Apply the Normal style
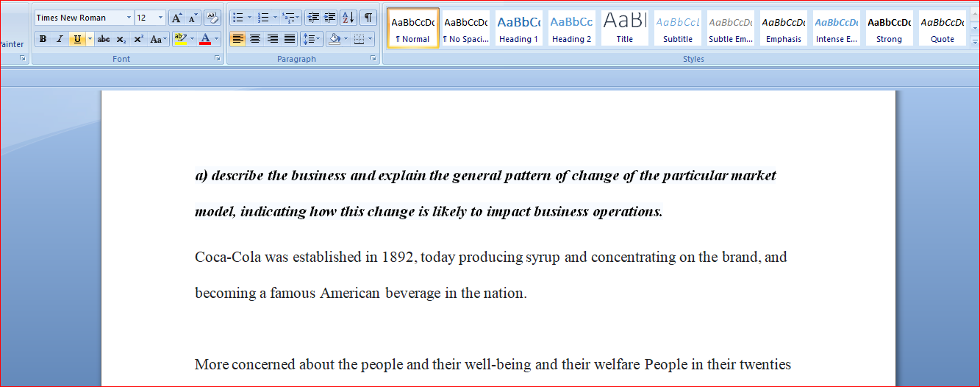Viewport: 980px width, 387px height. tap(413, 28)
